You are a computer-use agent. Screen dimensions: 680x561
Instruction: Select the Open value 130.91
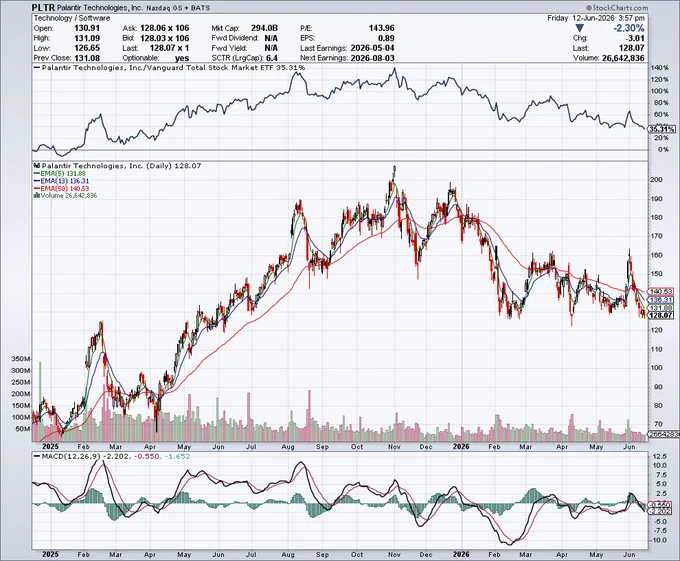(87, 28)
